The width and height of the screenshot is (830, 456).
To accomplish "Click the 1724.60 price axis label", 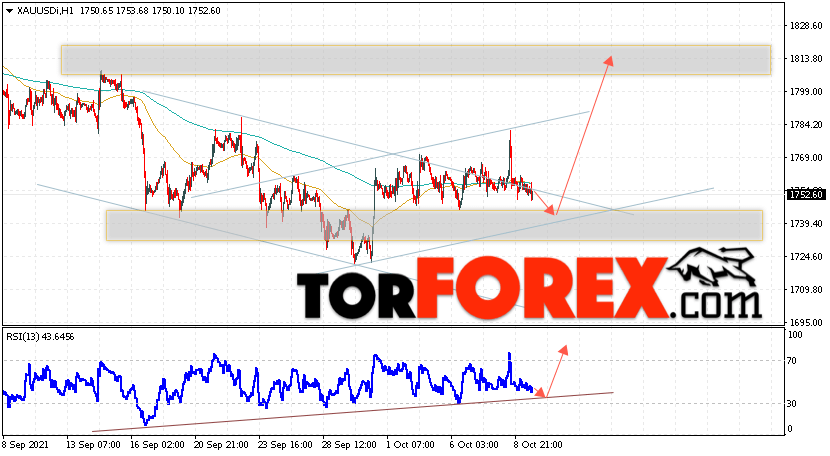I will click(806, 256).
